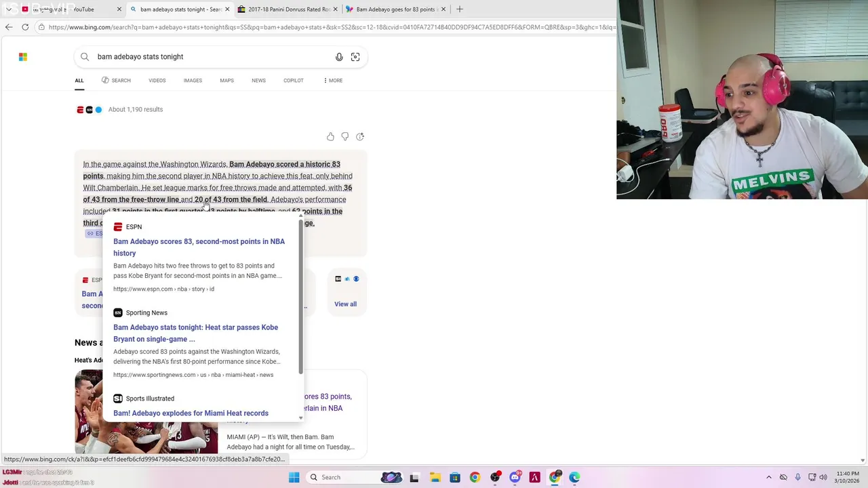Go back with the browser back arrow
868x488 pixels.
coord(9,27)
